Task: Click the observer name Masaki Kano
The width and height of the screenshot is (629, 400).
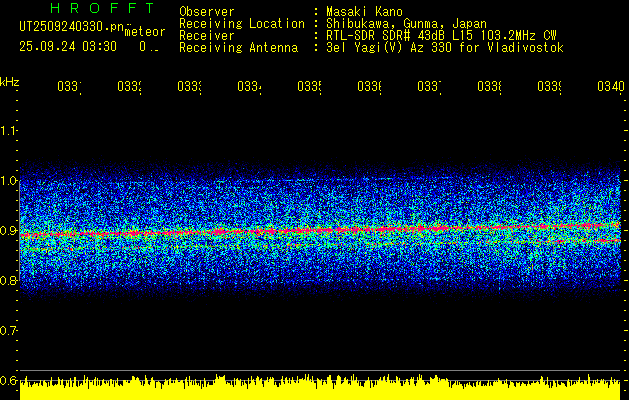Action: click(364, 12)
